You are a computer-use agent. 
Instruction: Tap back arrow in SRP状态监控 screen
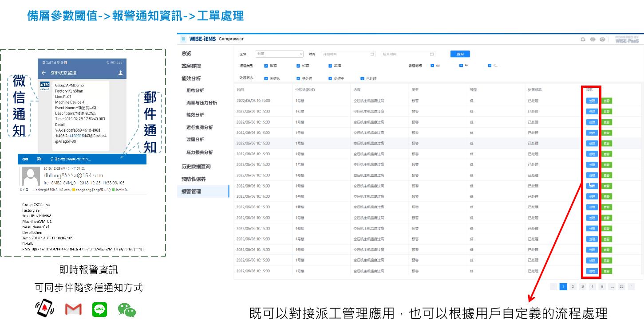point(43,73)
